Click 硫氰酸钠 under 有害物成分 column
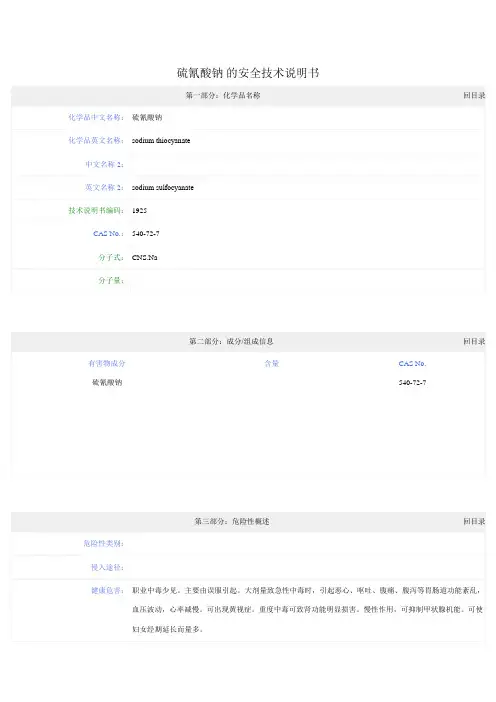 coord(107,382)
